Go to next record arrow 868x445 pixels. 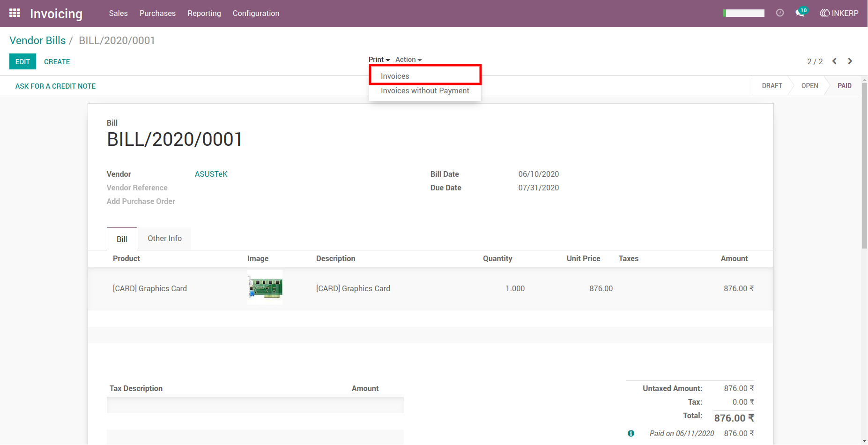[850, 61]
